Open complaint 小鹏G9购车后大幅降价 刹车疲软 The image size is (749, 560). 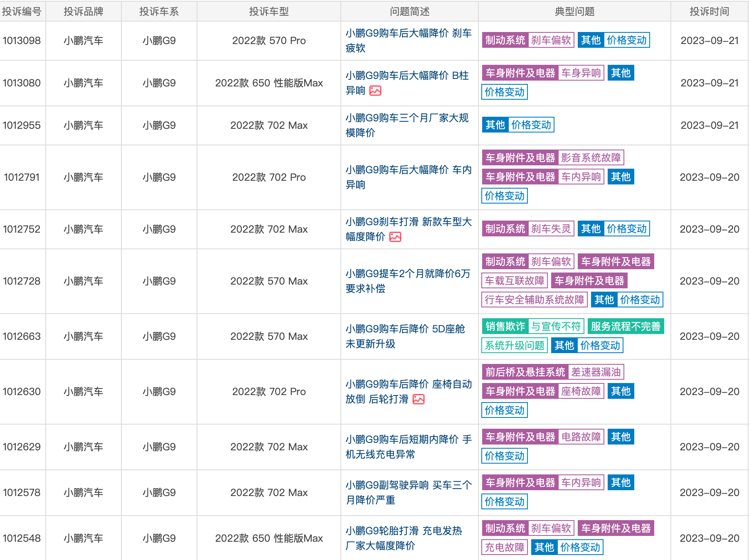[x=409, y=41]
